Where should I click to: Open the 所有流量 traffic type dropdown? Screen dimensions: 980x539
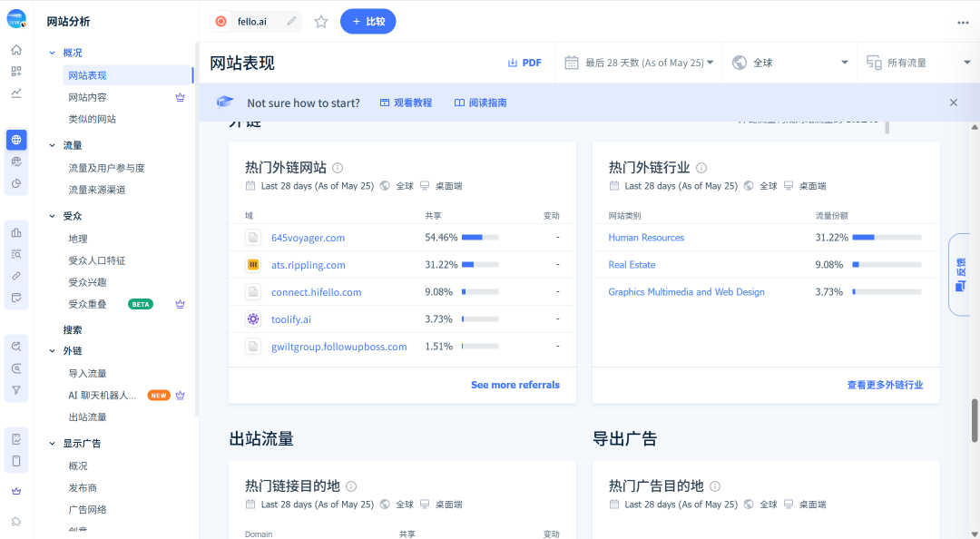click(x=918, y=63)
